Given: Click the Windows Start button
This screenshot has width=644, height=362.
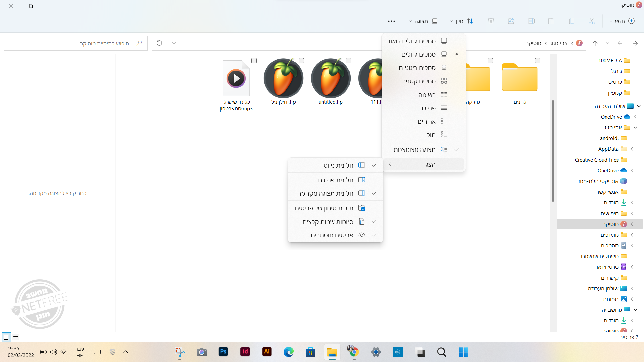Looking at the screenshot, I should click(463, 352).
